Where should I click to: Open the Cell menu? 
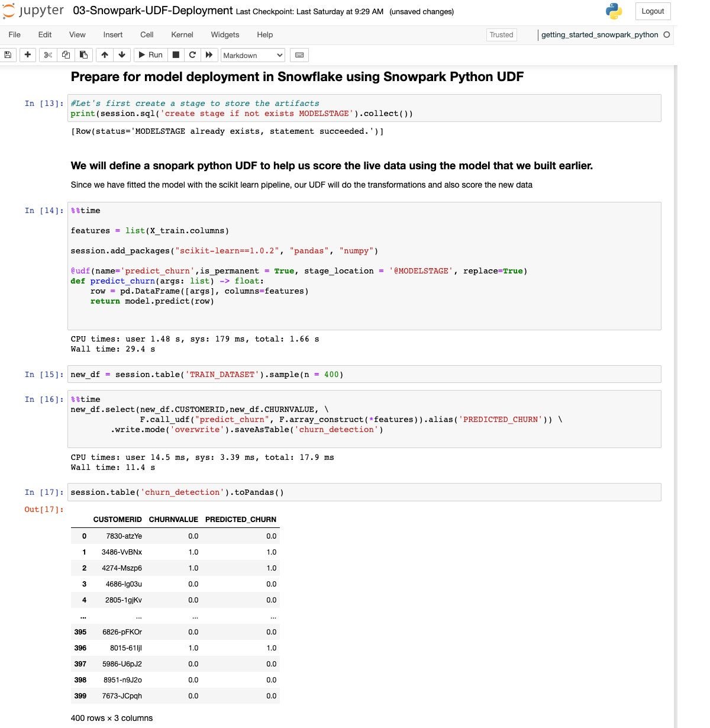[x=147, y=35]
